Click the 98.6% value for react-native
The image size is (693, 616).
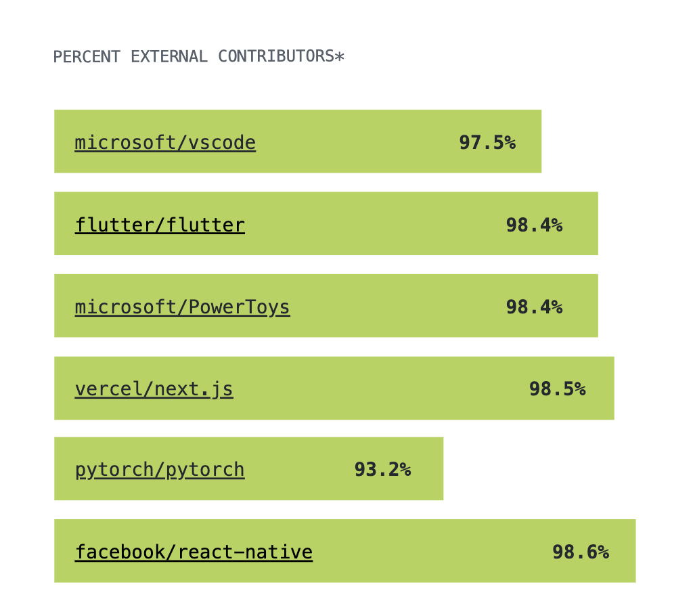580,552
